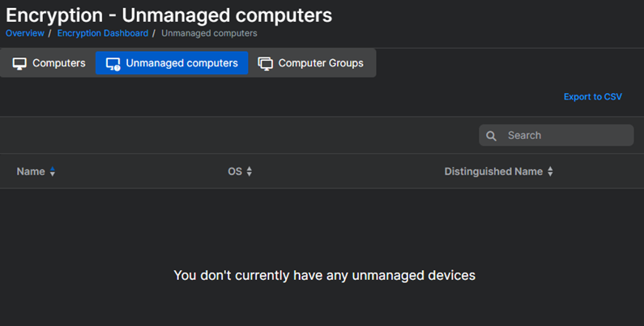The width and height of the screenshot is (644, 326).
Task: Click the Unmanaged computers tab icon
Action: [113, 63]
